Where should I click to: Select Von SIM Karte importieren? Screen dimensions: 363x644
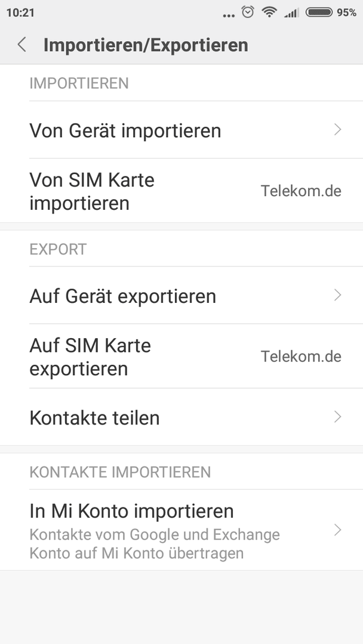(x=181, y=191)
